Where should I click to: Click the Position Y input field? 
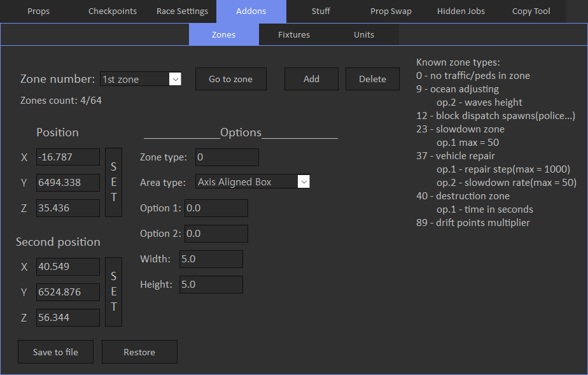pos(68,183)
